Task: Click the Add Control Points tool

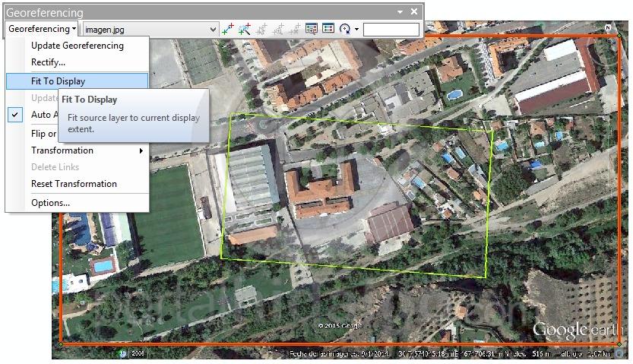Action: coord(228,29)
